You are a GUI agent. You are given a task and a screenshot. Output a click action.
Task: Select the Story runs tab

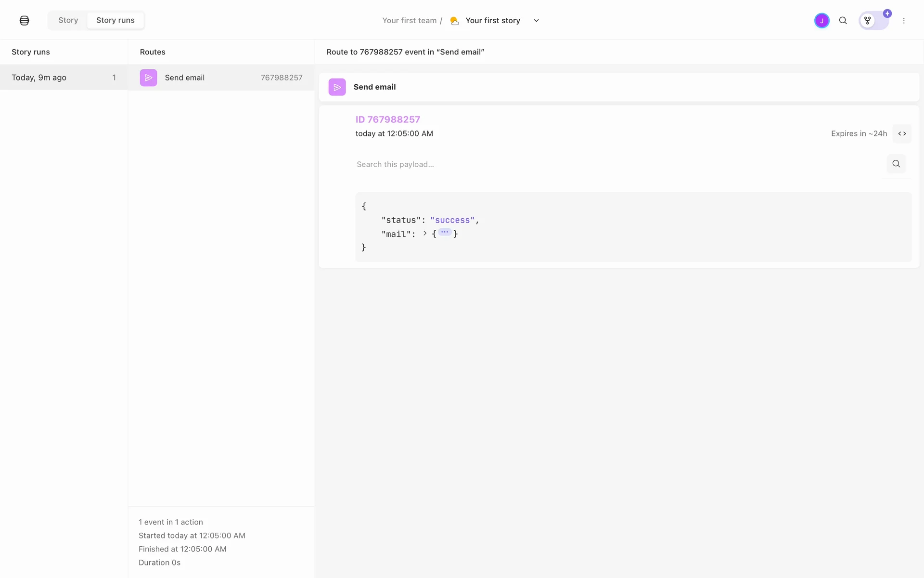coord(115,20)
